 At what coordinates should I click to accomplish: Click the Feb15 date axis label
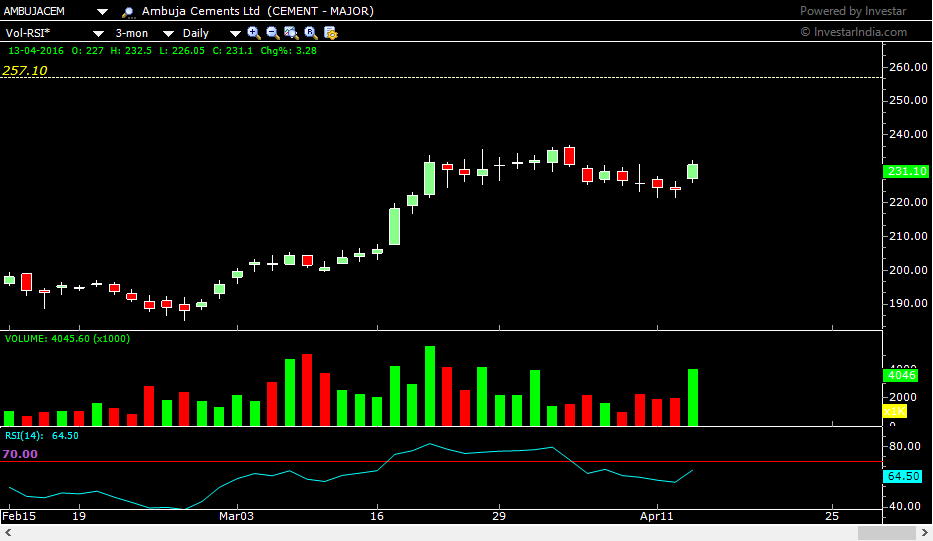pos(18,516)
